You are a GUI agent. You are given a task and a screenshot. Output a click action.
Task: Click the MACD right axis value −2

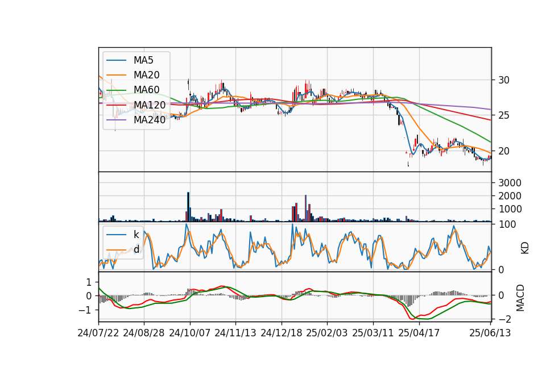click(504, 319)
